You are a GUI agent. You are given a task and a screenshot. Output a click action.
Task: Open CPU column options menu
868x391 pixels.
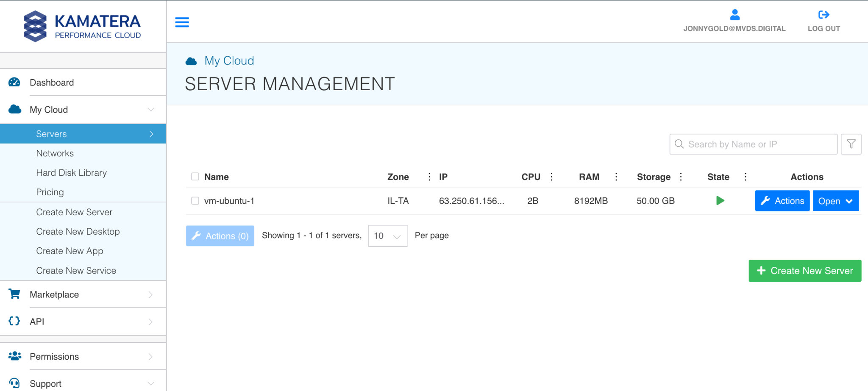(x=551, y=177)
